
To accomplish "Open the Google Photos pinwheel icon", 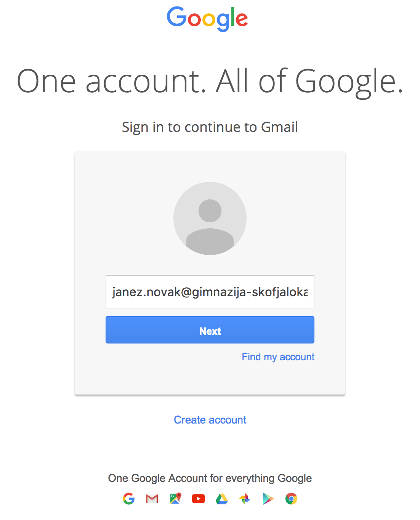I will 245,499.
